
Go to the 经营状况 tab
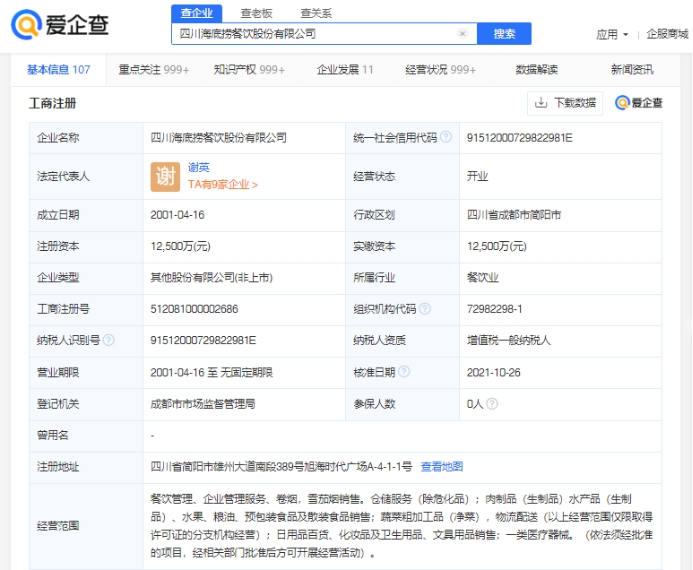coord(440,70)
